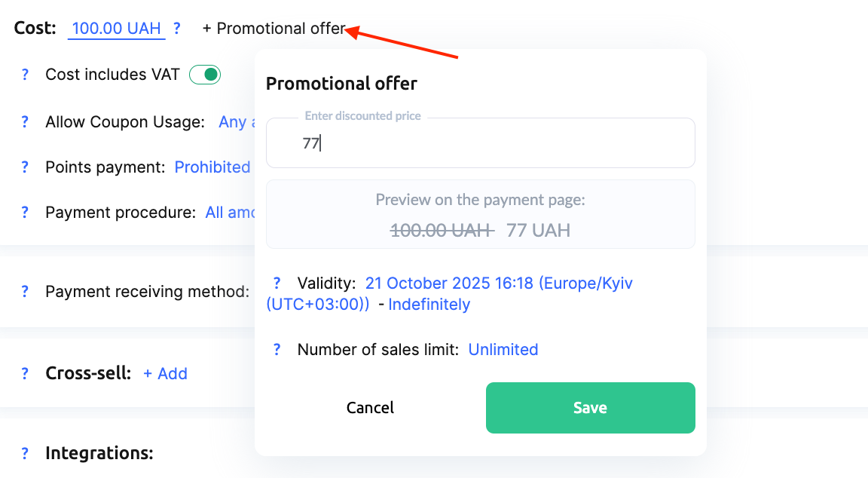Click the + Promotional offer link
This screenshot has height=478, width=868.
(274, 29)
